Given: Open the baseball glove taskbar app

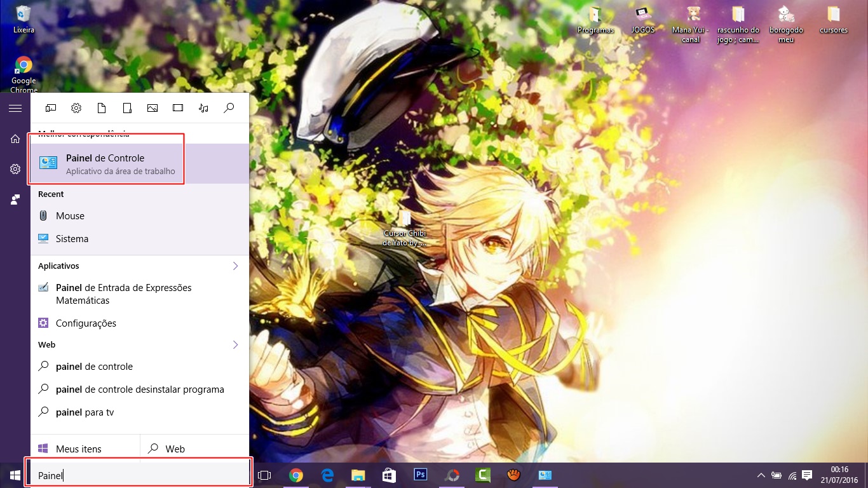Looking at the screenshot, I should (x=514, y=475).
